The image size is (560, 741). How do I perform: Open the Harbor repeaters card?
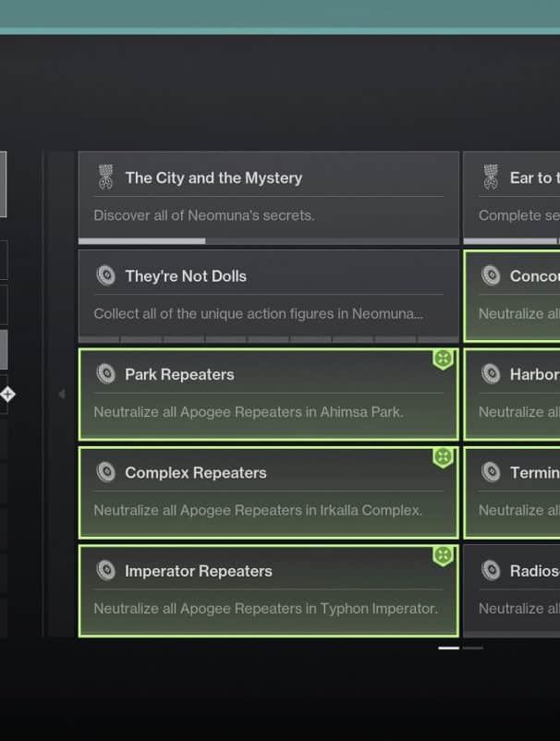[x=512, y=395]
